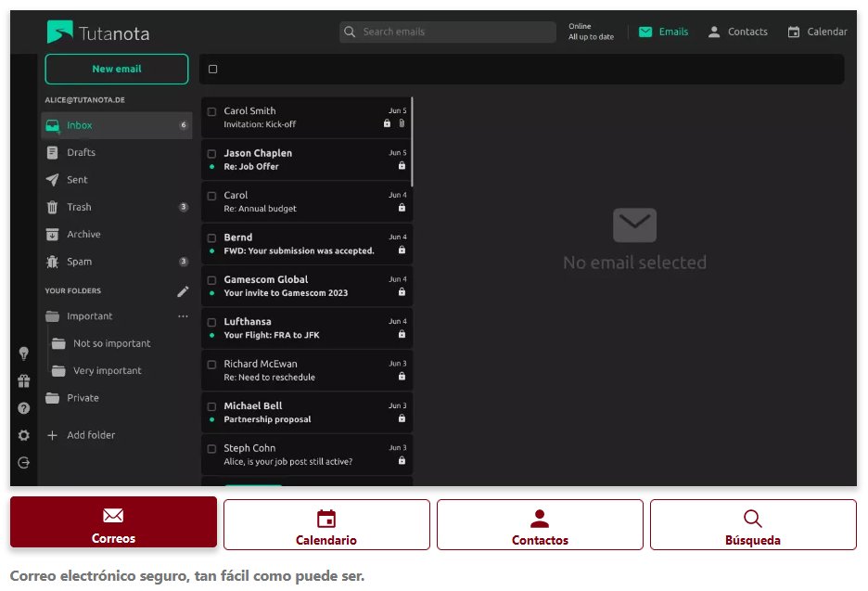Viewport: 868px width, 591px height.
Task: Click the Sent paper plane icon
Action: pyautogui.click(x=52, y=179)
